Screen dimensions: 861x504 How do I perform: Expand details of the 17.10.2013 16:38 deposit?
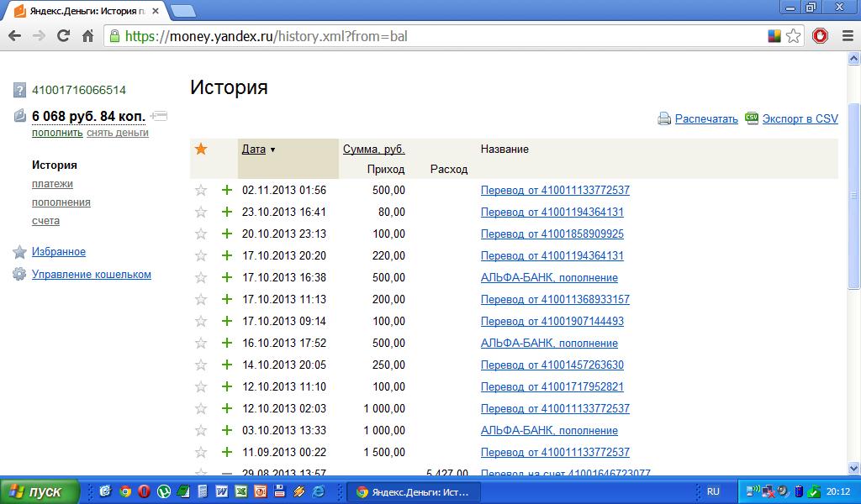pyautogui.click(x=226, y=278)
